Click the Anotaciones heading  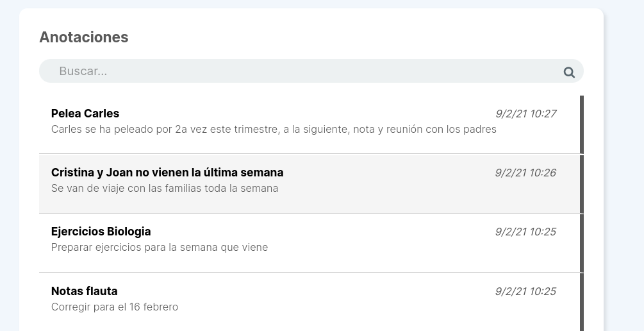click(x=84, y=37)
